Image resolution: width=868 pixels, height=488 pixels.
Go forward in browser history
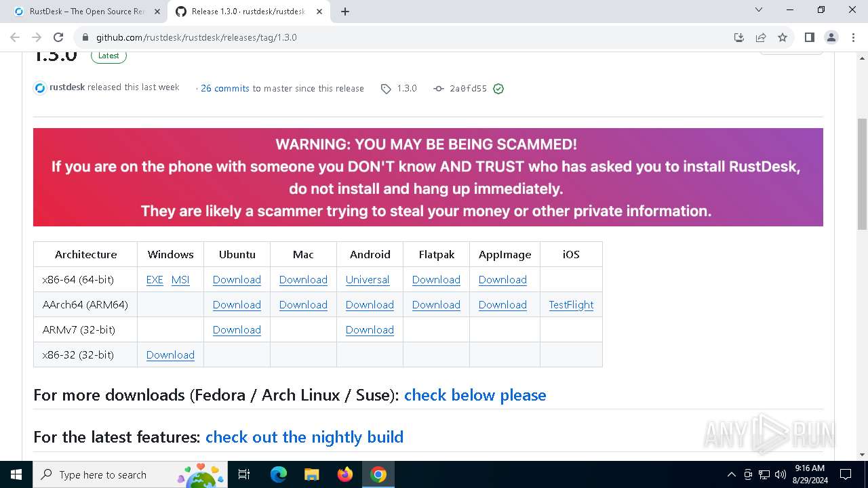[x=37, y=37]
